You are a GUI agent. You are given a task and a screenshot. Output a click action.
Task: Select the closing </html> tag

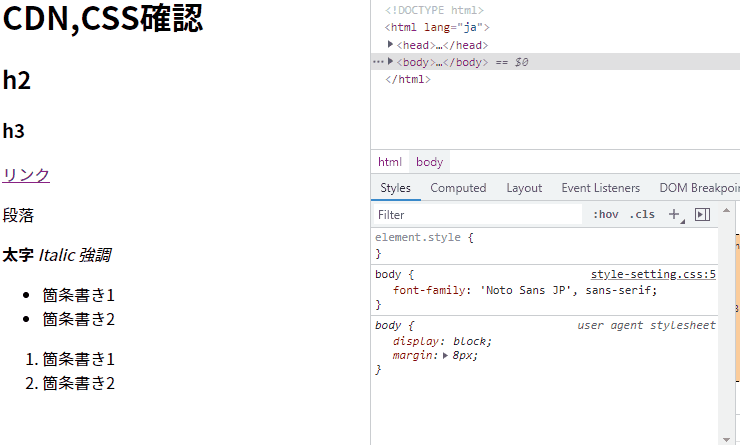[x=408, y=79]
